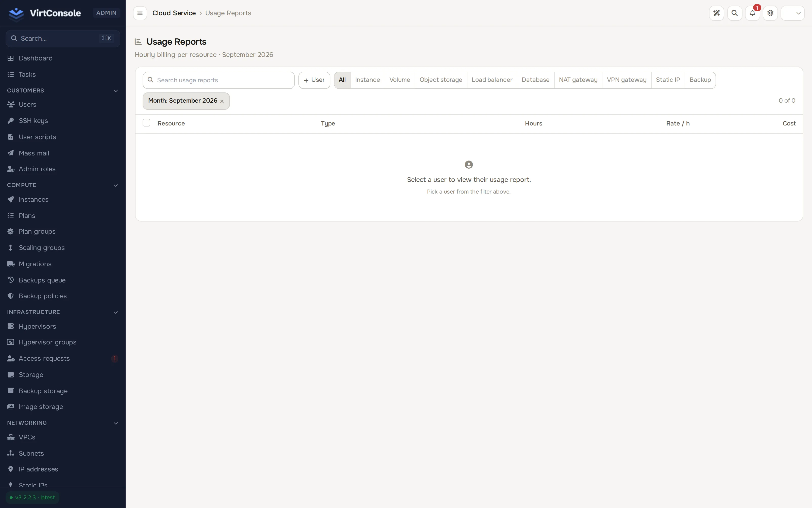This screenshot has height=508, width=812.
Task: Open Hypervisors page
Action: click(x=63, y=327)
